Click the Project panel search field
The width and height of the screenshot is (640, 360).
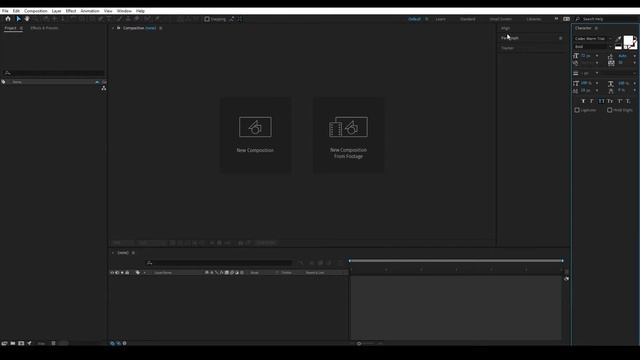tap(53, 73)
